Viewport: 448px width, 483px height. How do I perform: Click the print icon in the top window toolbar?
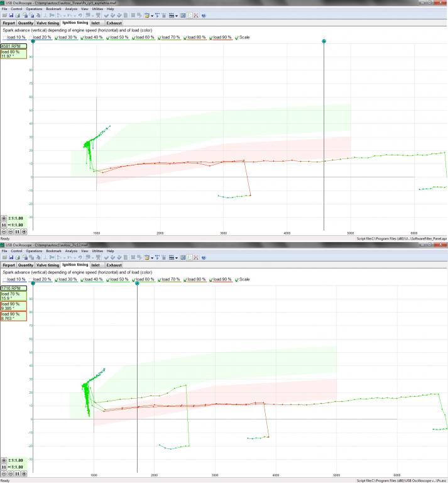(18, 15)
